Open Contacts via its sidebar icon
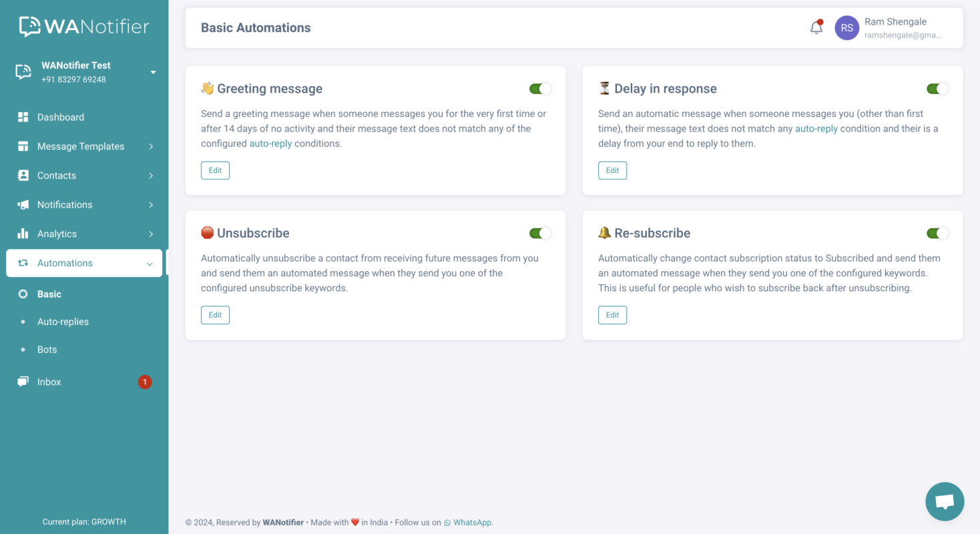 pyautogui.click(x=23, y=175)
